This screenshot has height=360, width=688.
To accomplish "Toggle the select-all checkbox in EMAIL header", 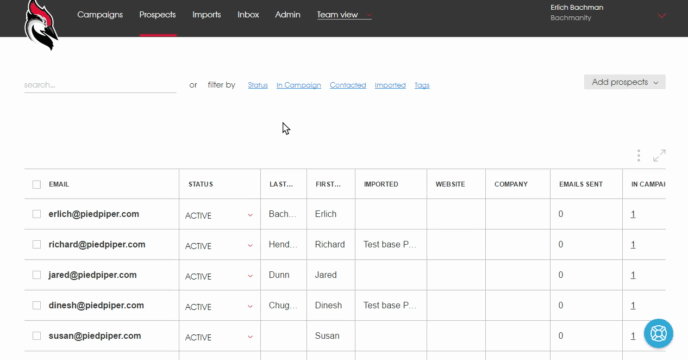I will click(x=36, y=184).
